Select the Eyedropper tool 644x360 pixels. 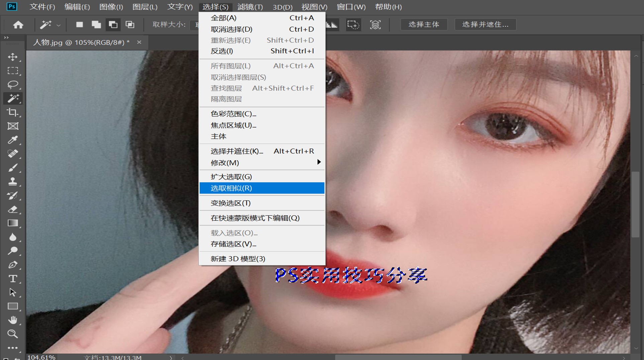(x=13, y=140)
